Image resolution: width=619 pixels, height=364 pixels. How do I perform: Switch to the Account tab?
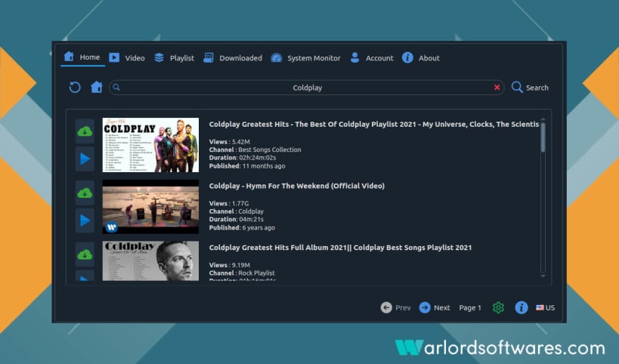tap(372, 58)
